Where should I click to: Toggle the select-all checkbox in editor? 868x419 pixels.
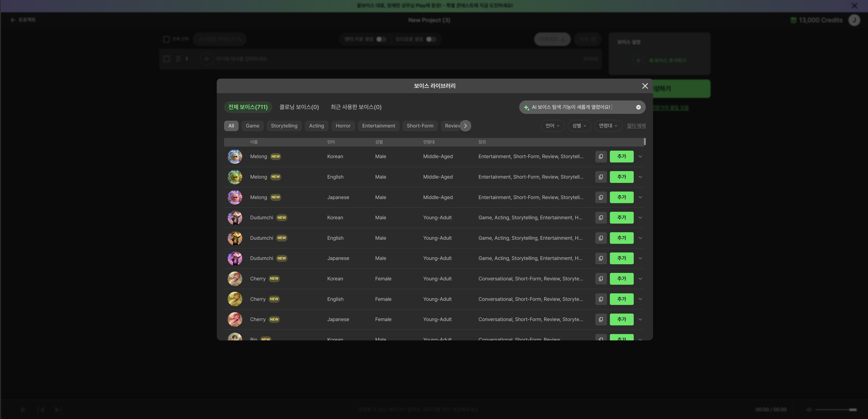coord(167,39)
